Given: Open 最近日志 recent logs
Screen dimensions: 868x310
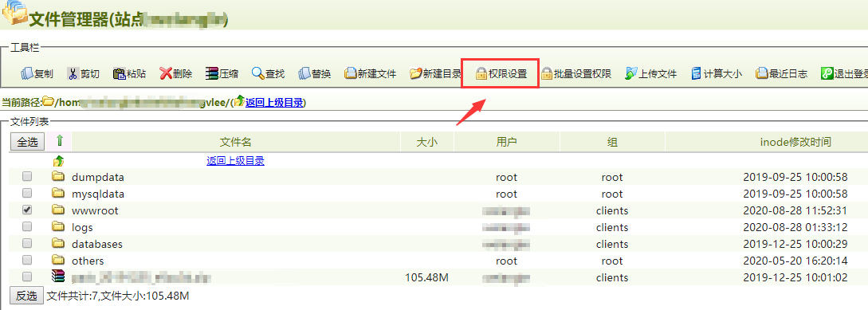Looking at the screenshot, I should point(782,73).
